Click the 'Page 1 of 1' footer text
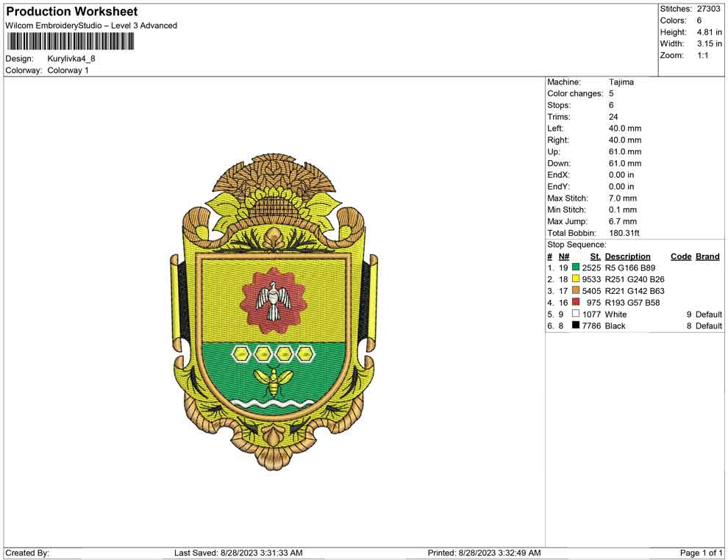The image size is (728, 560). pos(701,553)
